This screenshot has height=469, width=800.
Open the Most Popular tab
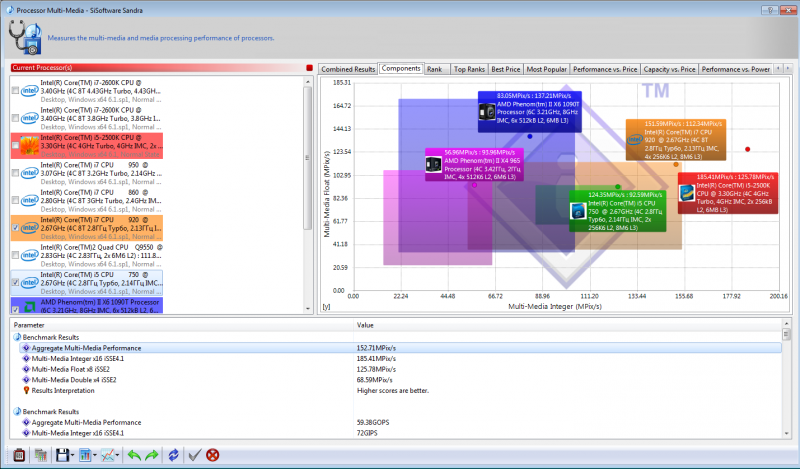tap(546, 69)
